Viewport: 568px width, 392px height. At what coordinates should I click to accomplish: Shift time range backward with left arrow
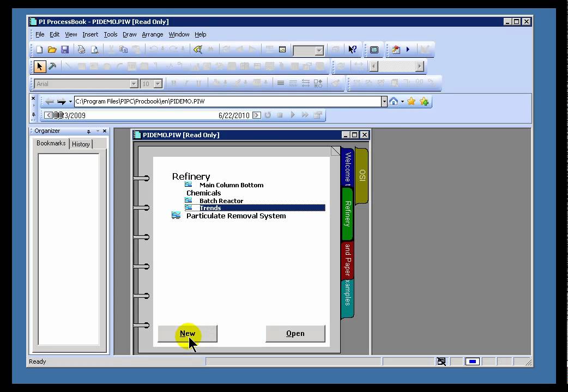click(48, 115)
